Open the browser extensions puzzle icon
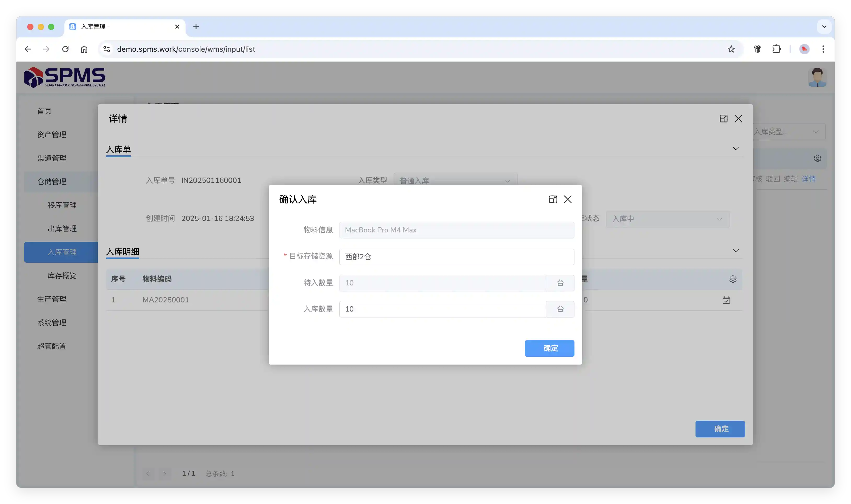 coord(776,49)
